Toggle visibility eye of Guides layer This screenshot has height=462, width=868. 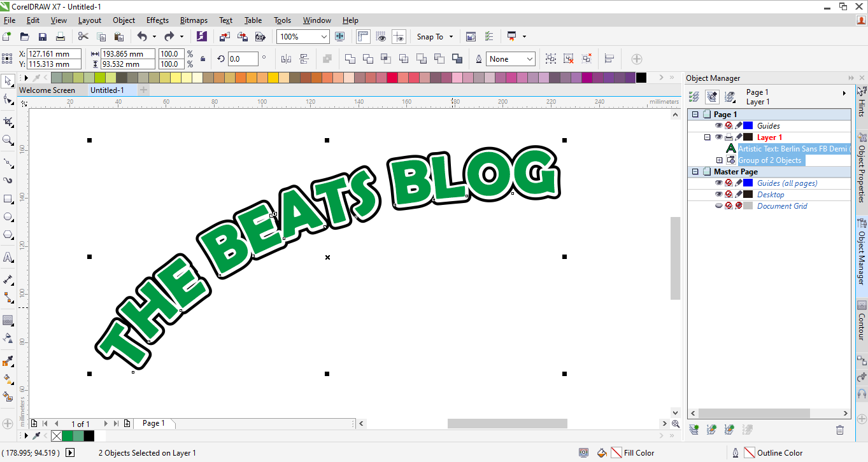click(719, 126)
